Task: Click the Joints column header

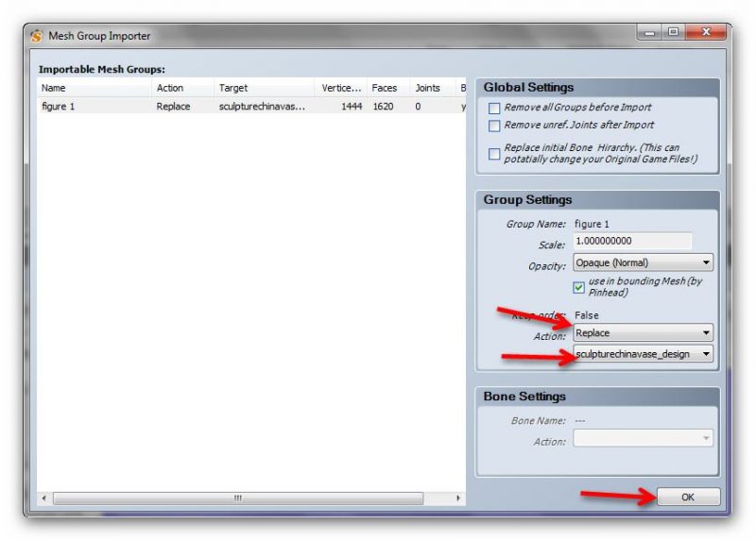Action: tap(431, 88)
